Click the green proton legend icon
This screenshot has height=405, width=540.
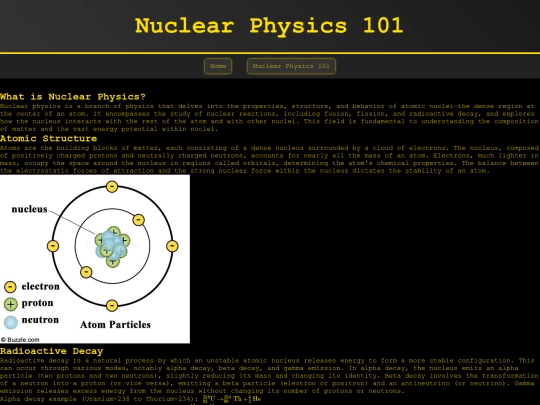tap(10, 304)
